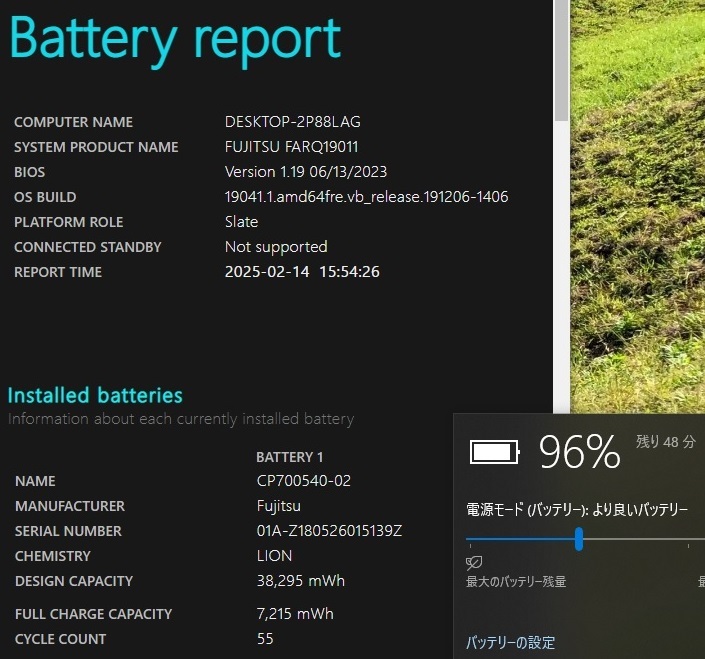Image resolution: width=705 pixels, height=659 pixels.
Task: Click the PLATFORM ROLE label
Action: coord(68,222)
